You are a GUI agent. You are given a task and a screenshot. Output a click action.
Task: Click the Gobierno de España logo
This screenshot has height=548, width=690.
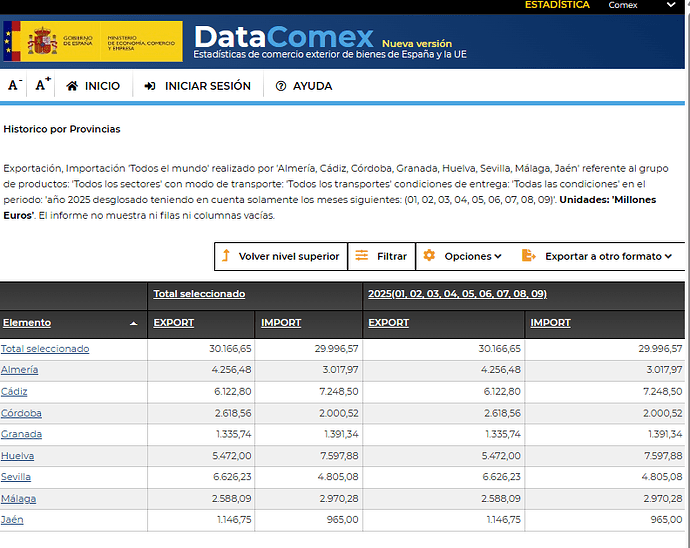coord(93,41)
